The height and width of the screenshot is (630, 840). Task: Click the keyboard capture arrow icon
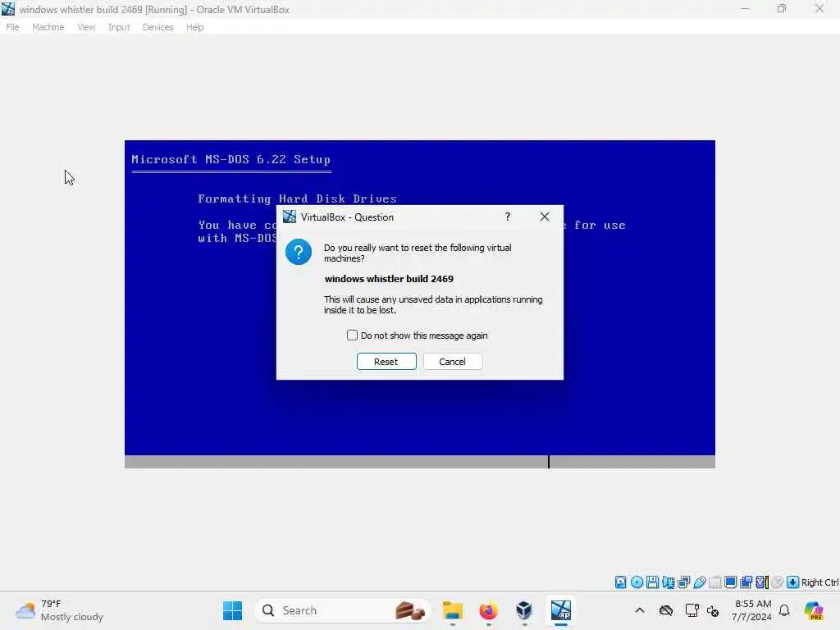[793, 582]
